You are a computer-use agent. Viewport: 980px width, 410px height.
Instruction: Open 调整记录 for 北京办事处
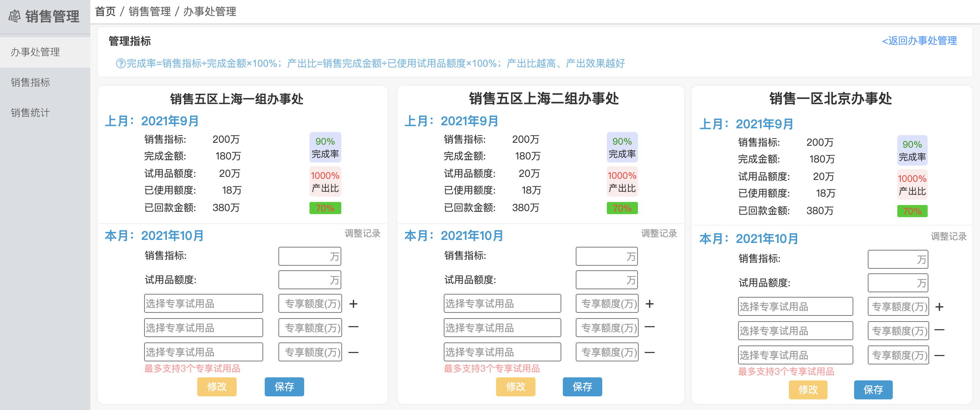(949, 237)
